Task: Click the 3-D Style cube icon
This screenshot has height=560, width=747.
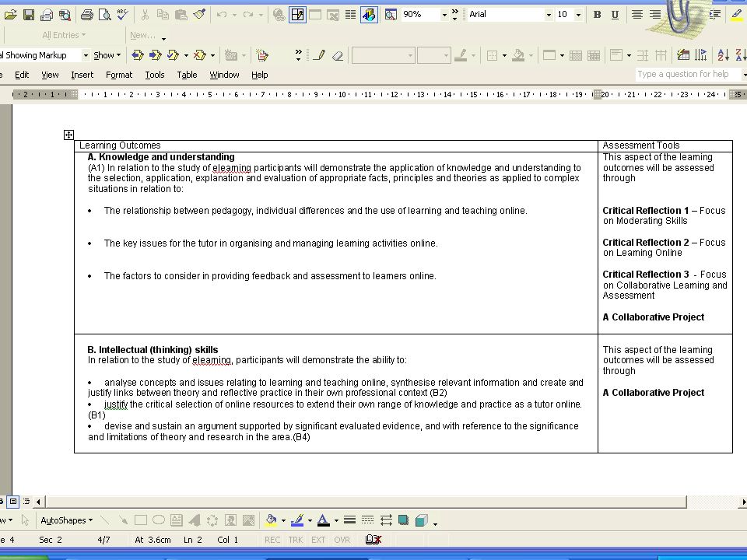Action: pos(422,520)
